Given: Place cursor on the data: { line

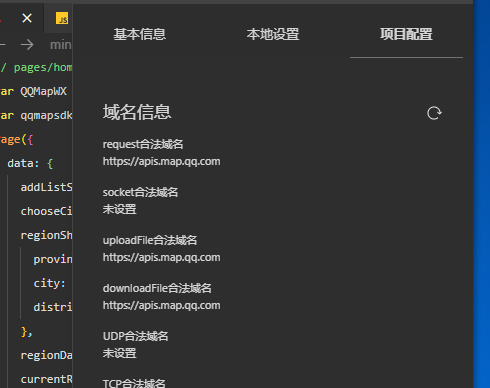Looking at the screenshot, I should point(30,163).
